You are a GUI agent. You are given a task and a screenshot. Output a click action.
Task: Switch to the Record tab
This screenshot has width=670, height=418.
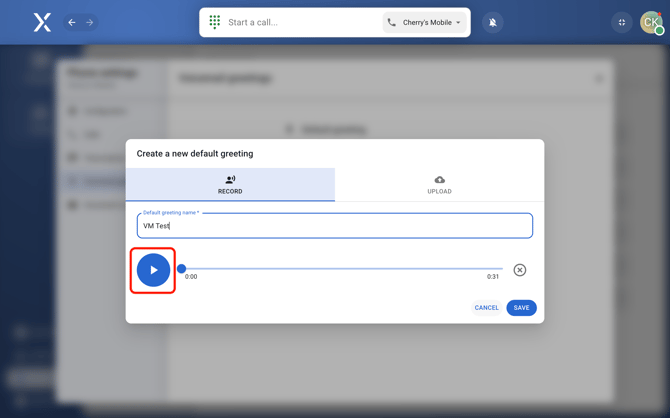[230, 185]
